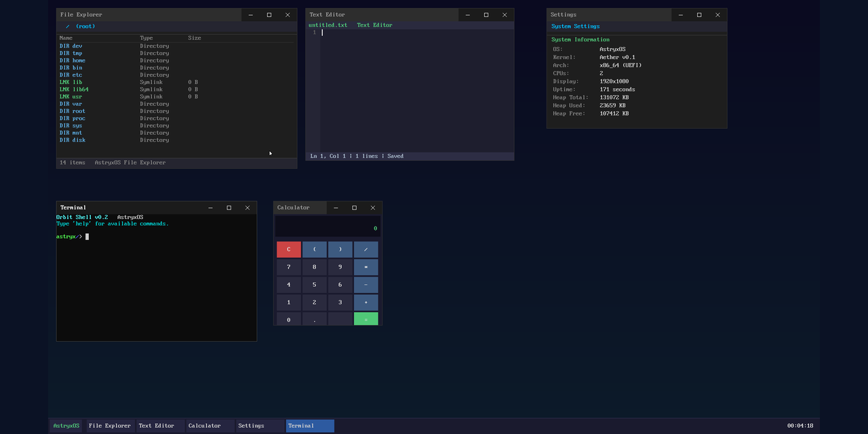Minimize the Terminal window
Viewport: 868px width, 434px height.
point(210,208)
